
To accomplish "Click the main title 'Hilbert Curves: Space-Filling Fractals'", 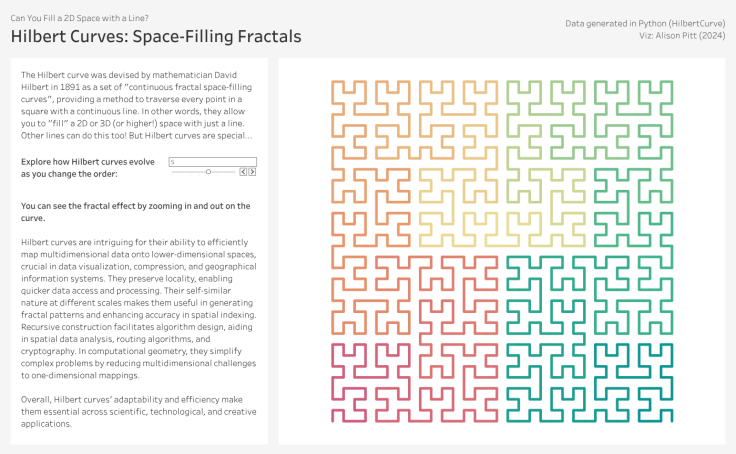I will 156,37.
